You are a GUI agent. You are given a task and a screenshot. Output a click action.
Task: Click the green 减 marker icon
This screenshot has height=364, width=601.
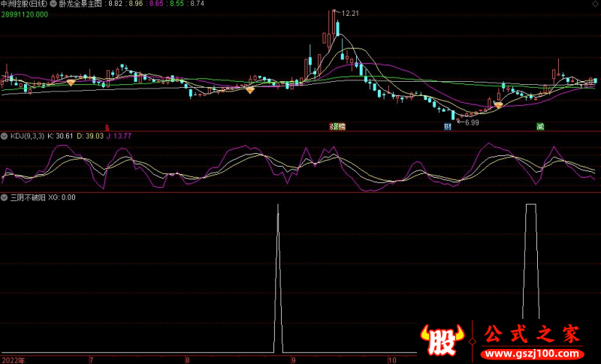[x=539, y=126]
